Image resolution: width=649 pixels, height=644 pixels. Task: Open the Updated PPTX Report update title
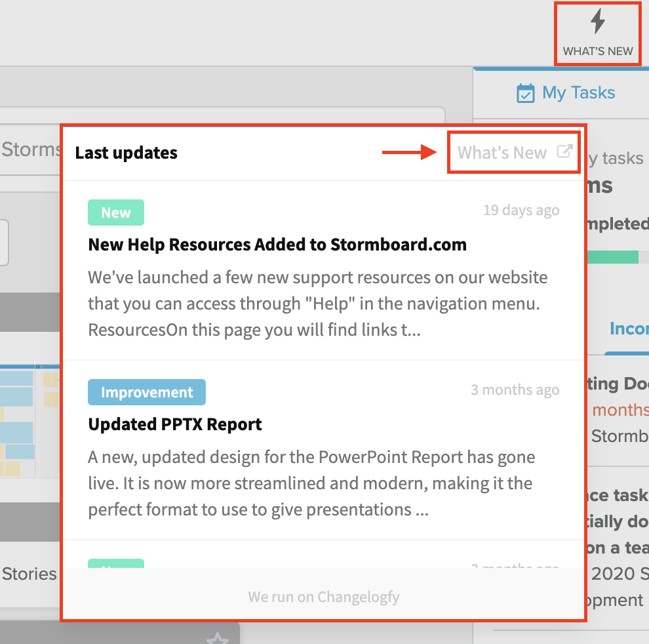[x=175, y=424]
